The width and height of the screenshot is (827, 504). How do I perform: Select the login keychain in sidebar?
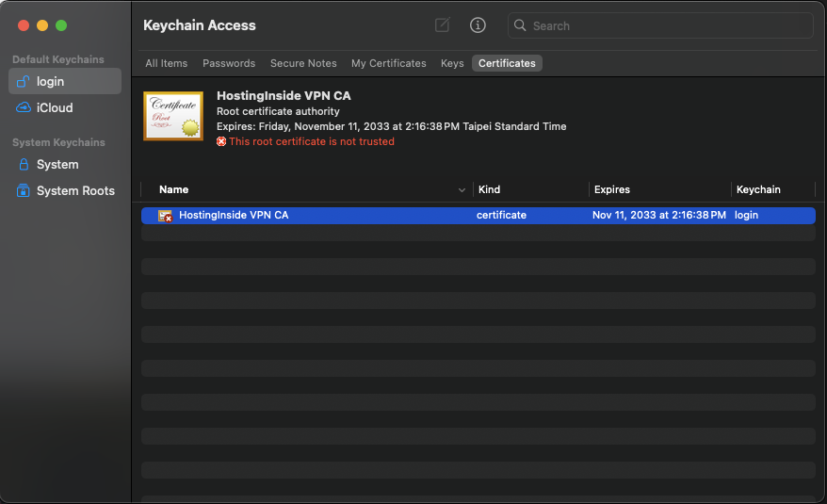click(x=65, y=81)
